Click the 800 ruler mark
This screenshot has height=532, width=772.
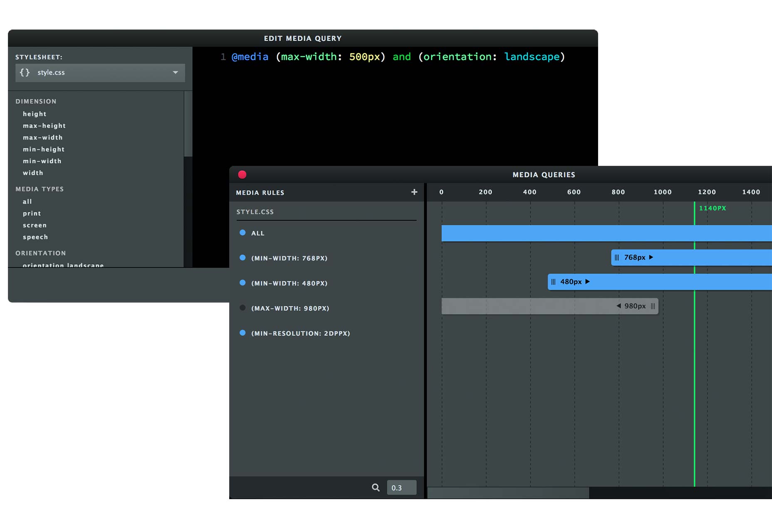pyautogui.click(x=618, y=192)
